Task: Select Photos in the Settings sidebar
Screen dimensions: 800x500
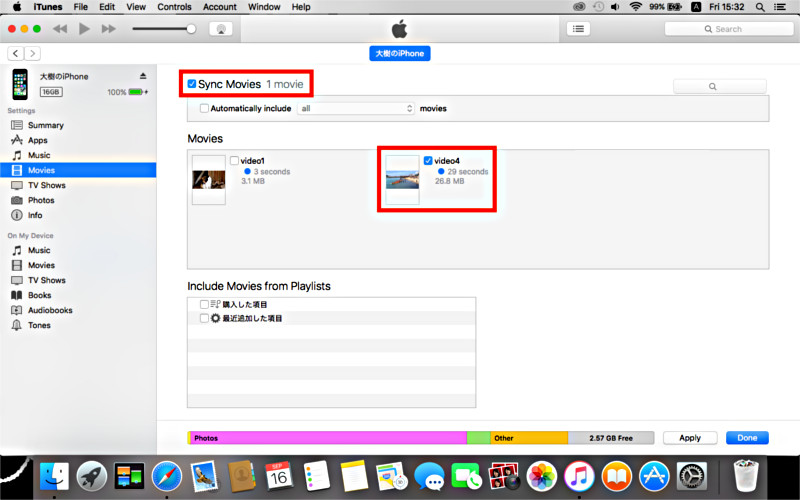Action: tap(41, 200)
